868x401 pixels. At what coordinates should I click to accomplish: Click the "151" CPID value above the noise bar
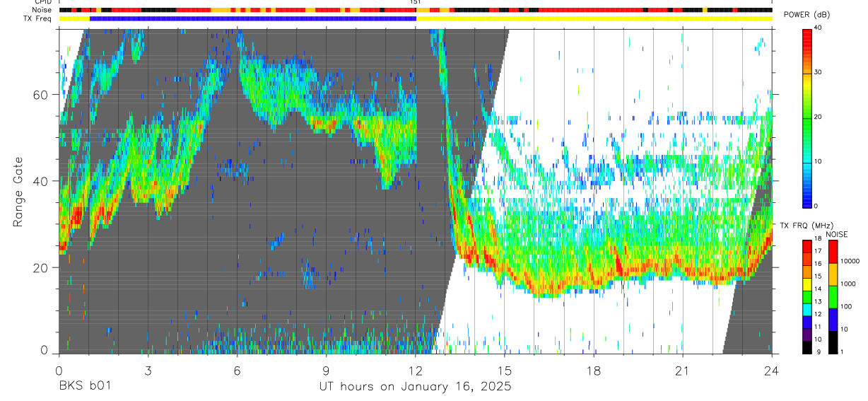point(416,2)
